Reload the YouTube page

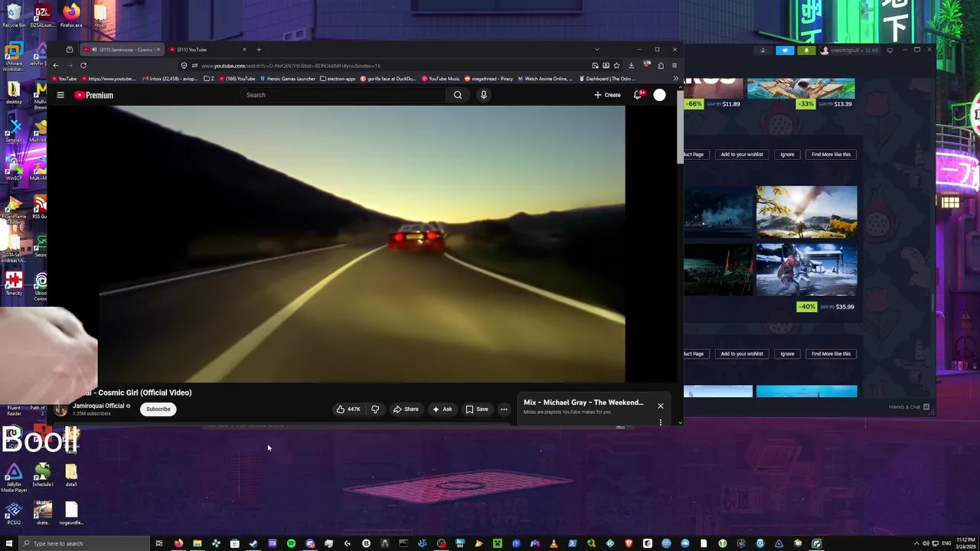(x=83, y=65)
